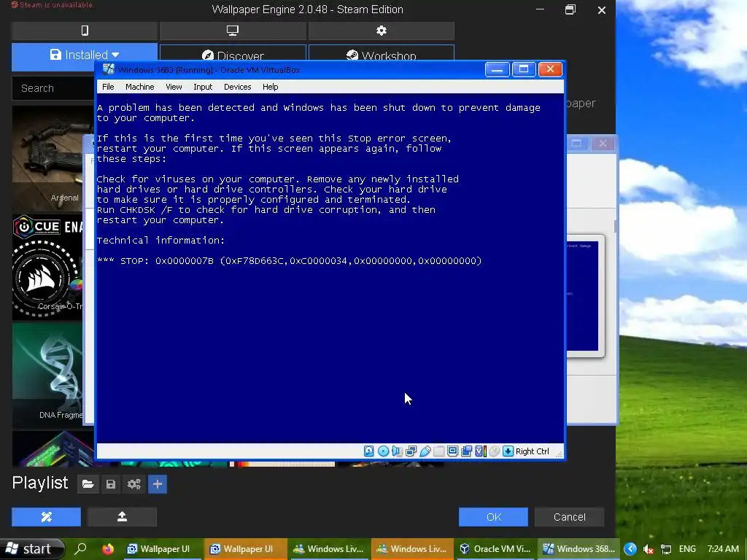
Task: Open the audio indicator in VirtualBox status bar
Action: 397,451
